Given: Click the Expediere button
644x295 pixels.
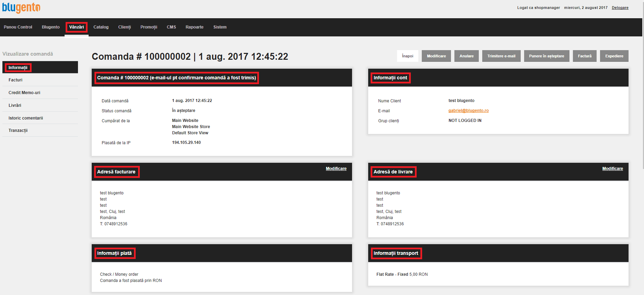Looking at the screenshot, I should coord(614,56).
